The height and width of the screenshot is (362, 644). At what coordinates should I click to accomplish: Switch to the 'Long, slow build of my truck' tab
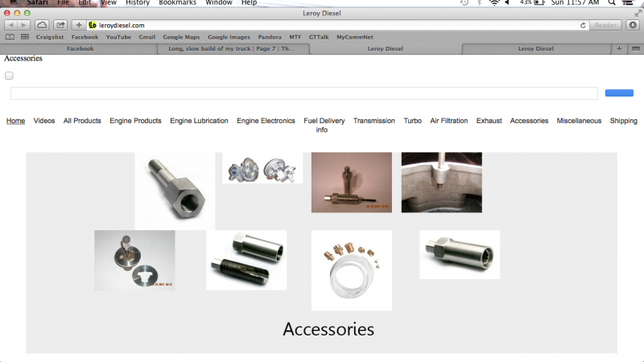point(231,48)
